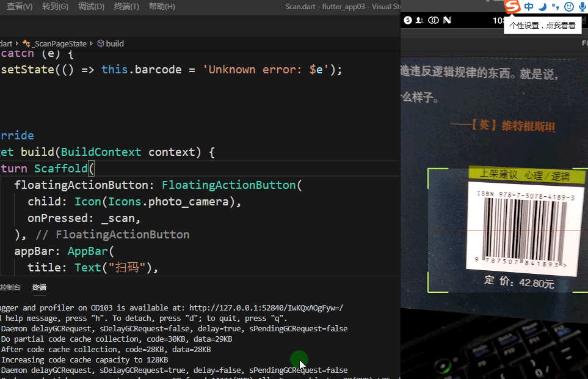The width and height of the screenshot is (588, 379).
Task: Click terminal line 'After code cache collection'
Action: 106,350
